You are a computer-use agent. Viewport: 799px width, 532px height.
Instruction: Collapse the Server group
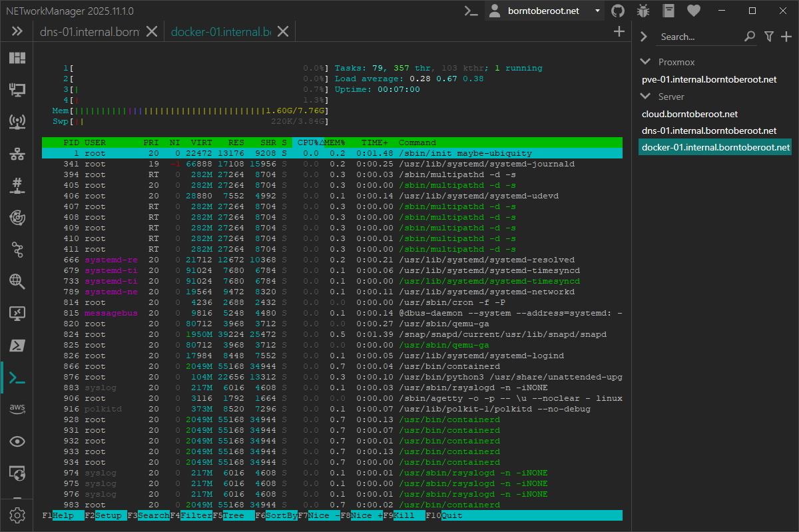point(645,97)
